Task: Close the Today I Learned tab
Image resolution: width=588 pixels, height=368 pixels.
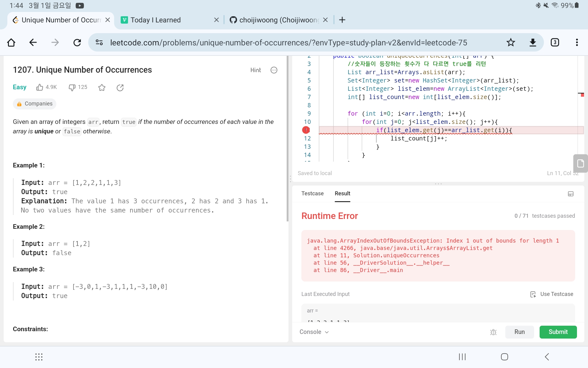Action: tap(217, 20)
